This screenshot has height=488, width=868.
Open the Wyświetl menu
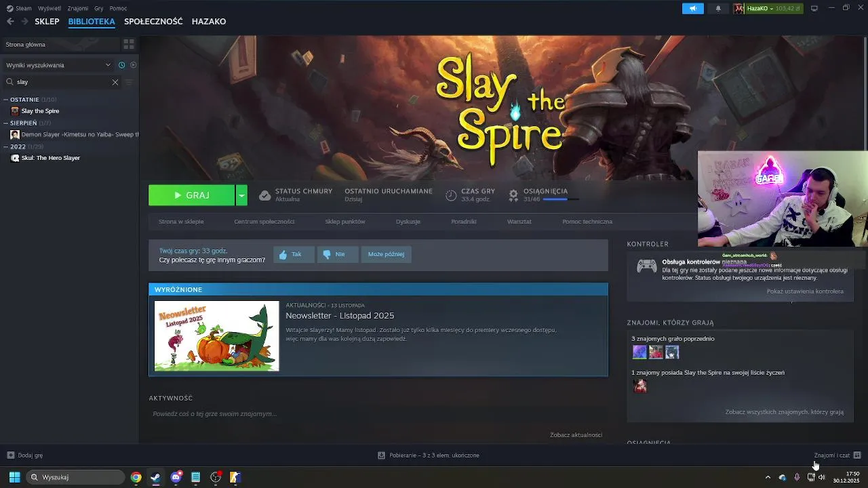pyautogui.click(x=49, y=8)
